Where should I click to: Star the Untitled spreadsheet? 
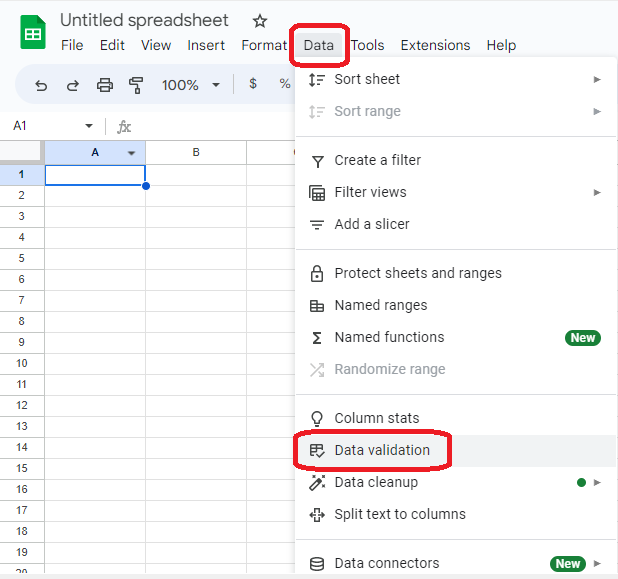click(260, 20)
